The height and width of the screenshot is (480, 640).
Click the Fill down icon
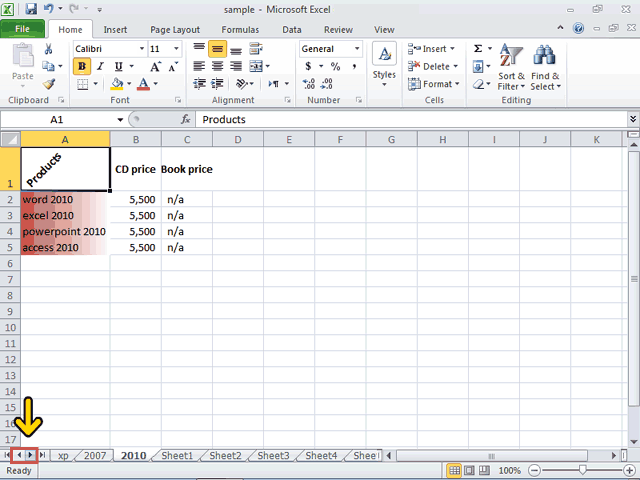click(x=478, y=67)
